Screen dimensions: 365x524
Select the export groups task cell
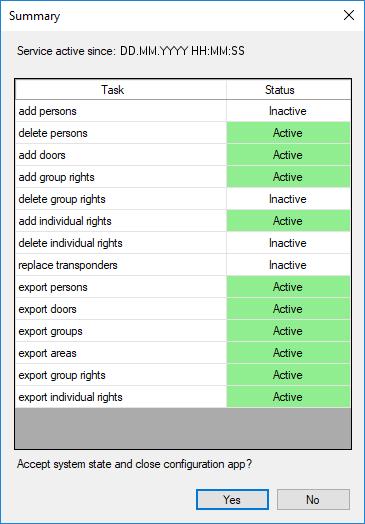[121, 331]
